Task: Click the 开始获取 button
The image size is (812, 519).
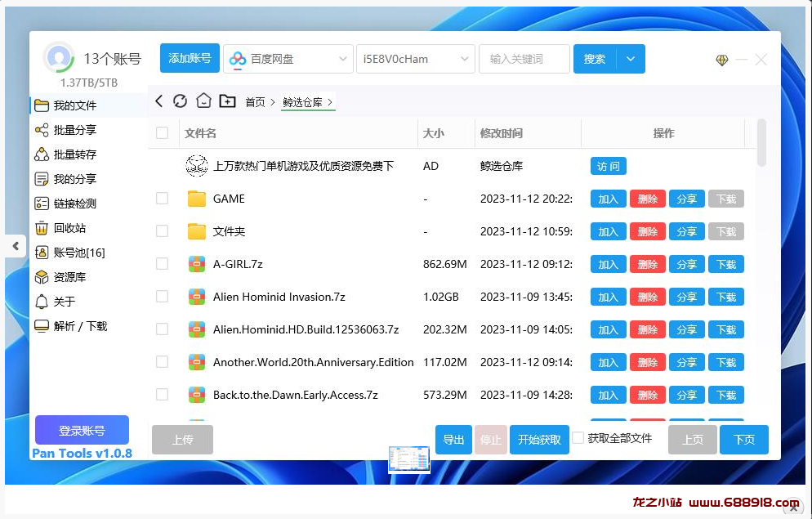Action: tap(540, 440)
